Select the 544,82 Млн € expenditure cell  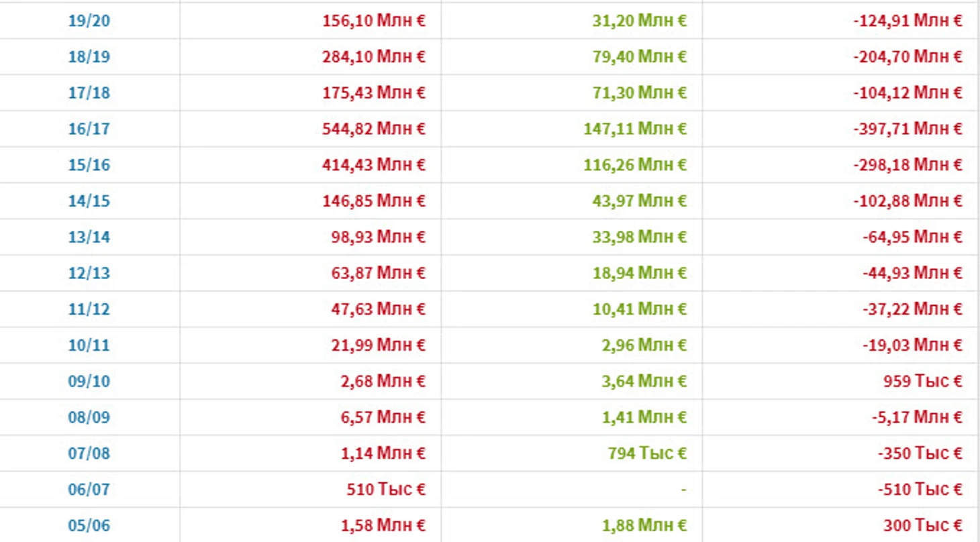[310, 129]
